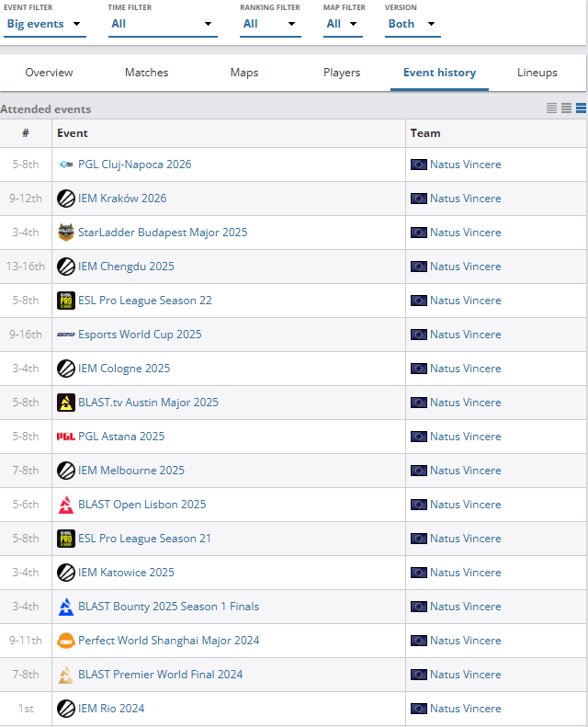The width and height of the screenshot is (588, 727).
Task: Switch to the Maps tab
Action: [244, 73]
